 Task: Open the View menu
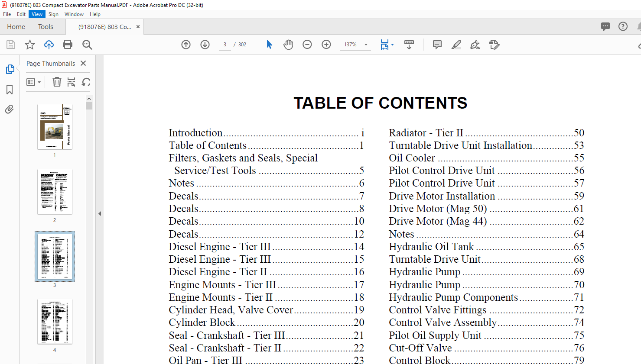pos(37,14)
